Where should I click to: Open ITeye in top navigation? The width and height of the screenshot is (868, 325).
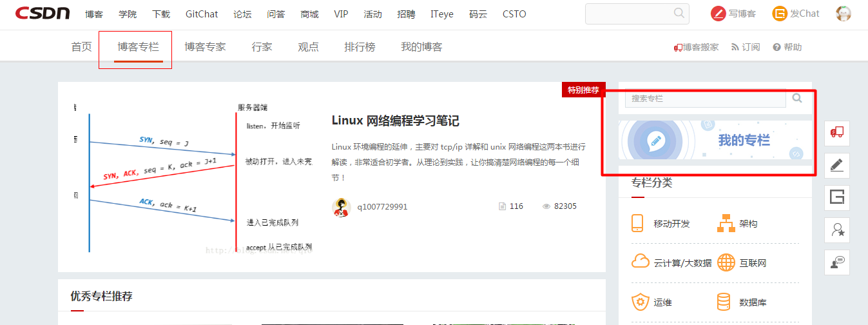pos(442,14)
